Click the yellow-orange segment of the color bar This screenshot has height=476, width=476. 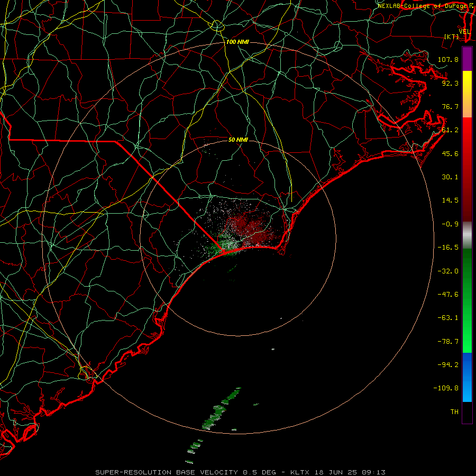click(x=467, y=94)
